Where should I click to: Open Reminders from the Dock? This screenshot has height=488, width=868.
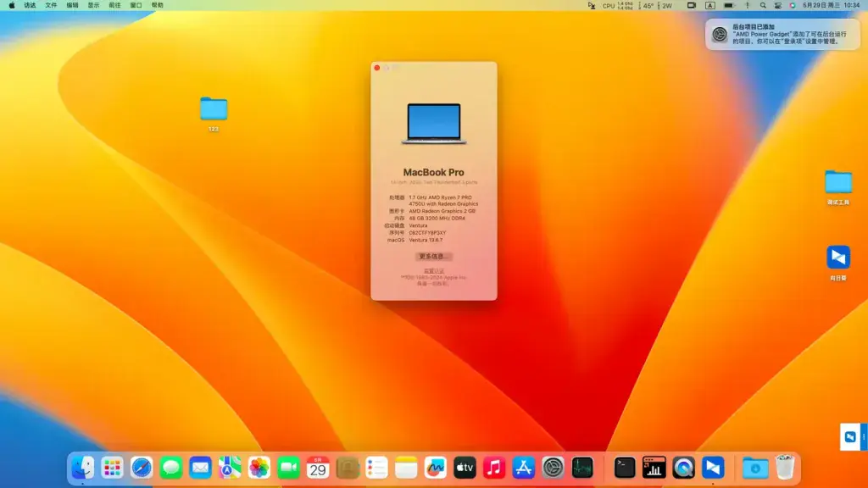(376, 468)
